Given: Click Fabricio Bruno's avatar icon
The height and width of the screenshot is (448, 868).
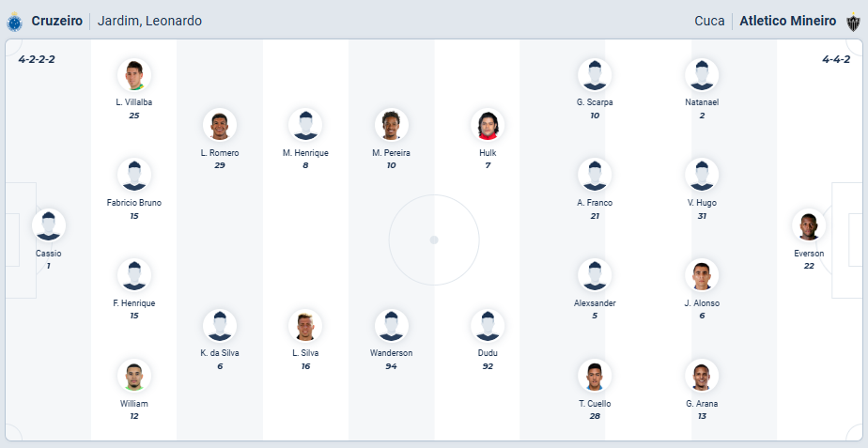Looking at the screenshot, I should point(134,175).
